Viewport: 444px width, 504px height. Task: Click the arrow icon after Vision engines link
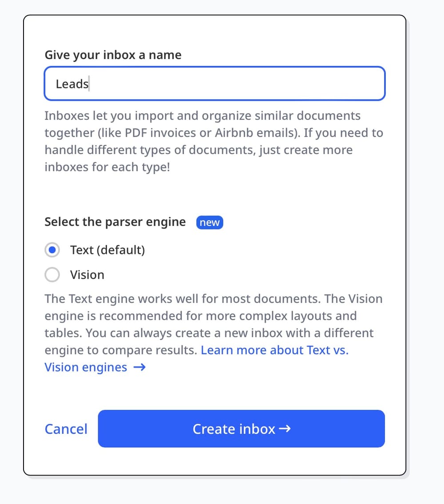[139, 367]
